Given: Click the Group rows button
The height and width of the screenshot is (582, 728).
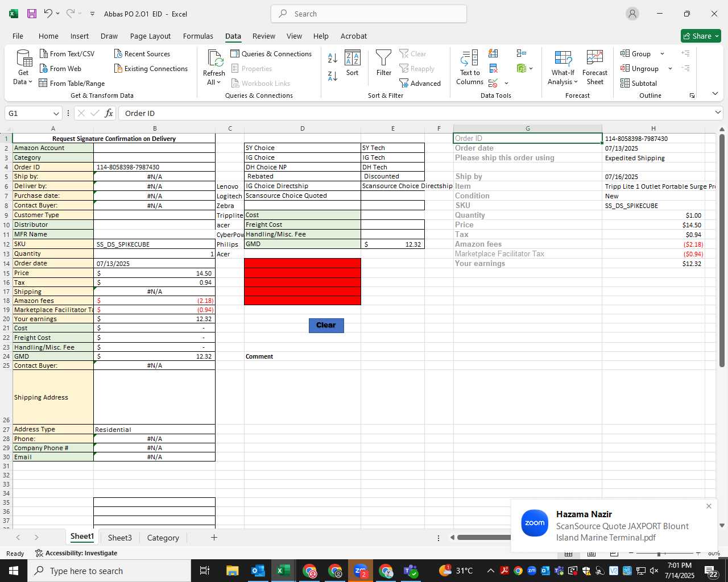Looking at the screenshot, I should (x=636, y=54).
